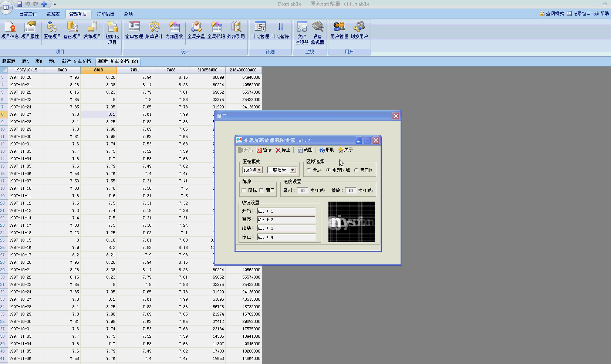Toggle 查阅模式 view mode
The width and height of the screenshot is (611, 364).
click(x=552, y=14)
